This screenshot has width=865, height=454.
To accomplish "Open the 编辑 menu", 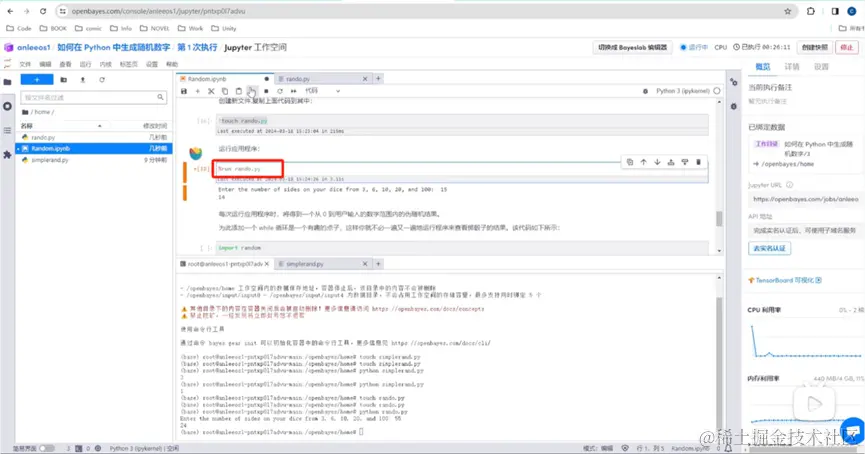I will pos(45,65).
